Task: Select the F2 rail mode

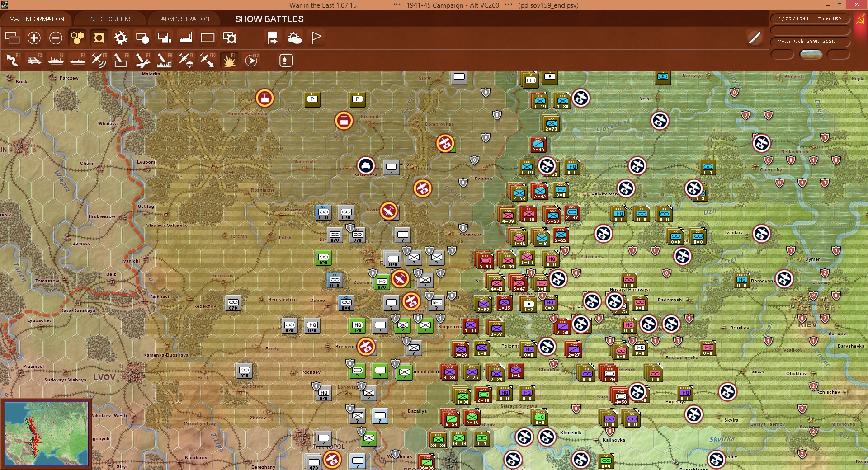Action: click(34, 60)
